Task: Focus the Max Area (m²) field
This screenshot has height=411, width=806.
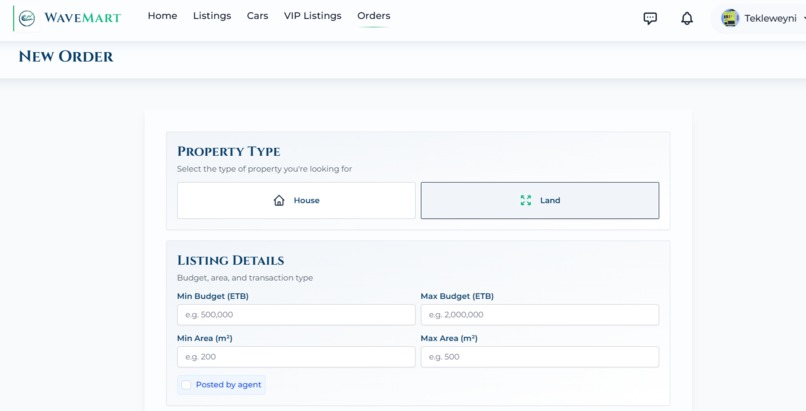Action: click(x=540, y=357)
